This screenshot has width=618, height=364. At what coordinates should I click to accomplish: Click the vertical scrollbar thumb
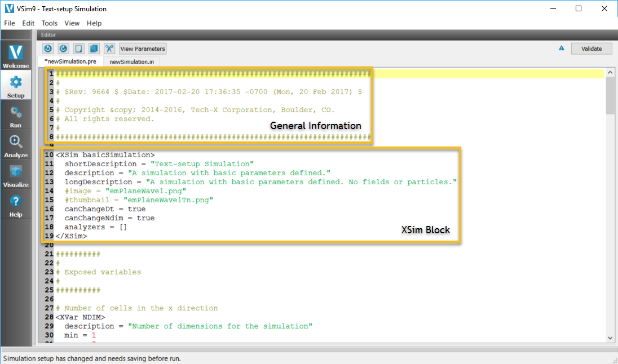[x=610, y=96]
